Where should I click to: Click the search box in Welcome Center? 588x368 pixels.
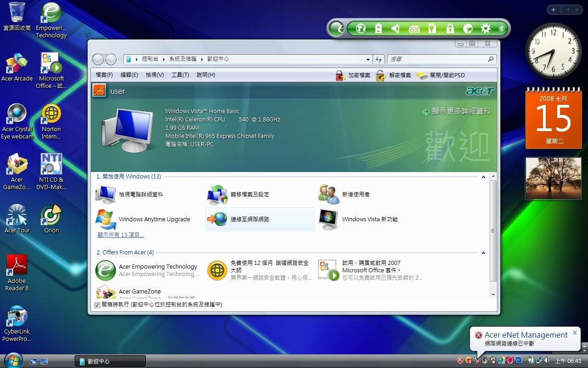442,59
